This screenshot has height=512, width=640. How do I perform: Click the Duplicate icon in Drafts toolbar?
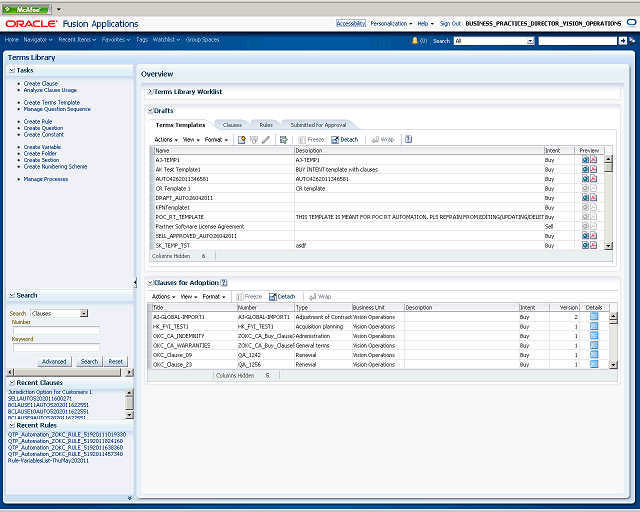[x=254, y=140]
